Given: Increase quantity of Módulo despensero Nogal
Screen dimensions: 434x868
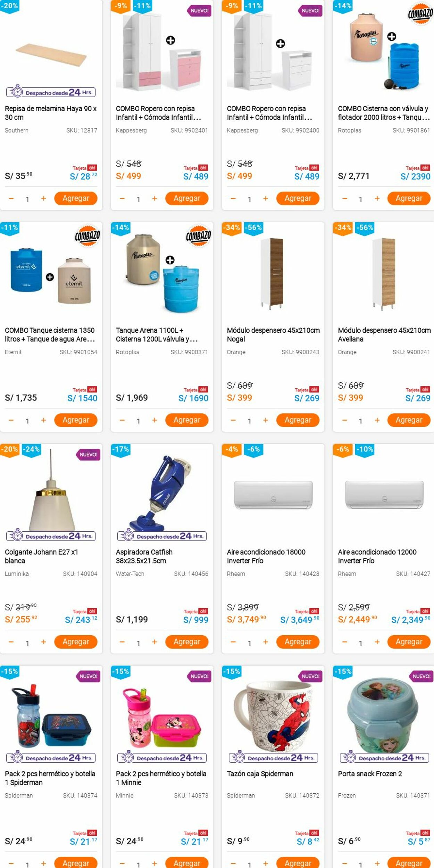Looking at the screenshot, I should click(266, 420).
